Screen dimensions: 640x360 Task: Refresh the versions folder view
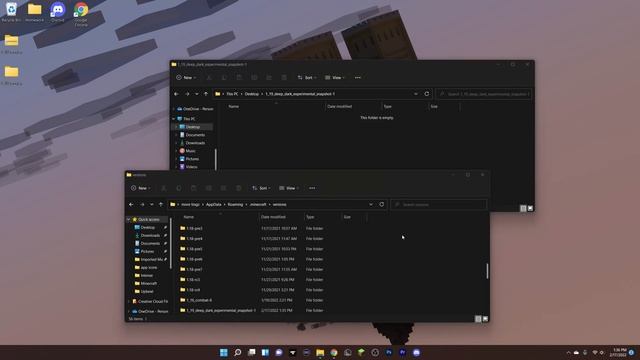[x=382, y=204]
